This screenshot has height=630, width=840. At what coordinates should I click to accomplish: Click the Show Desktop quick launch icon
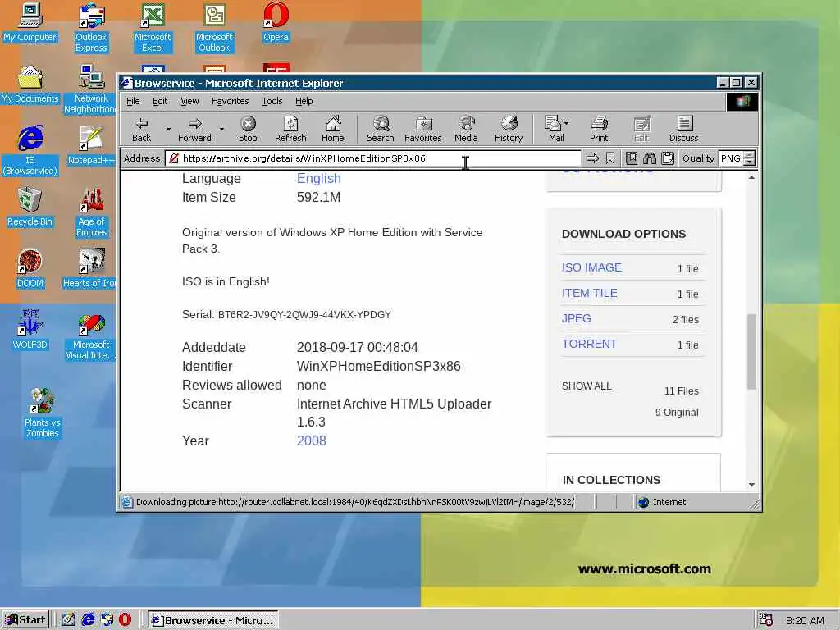69,620
